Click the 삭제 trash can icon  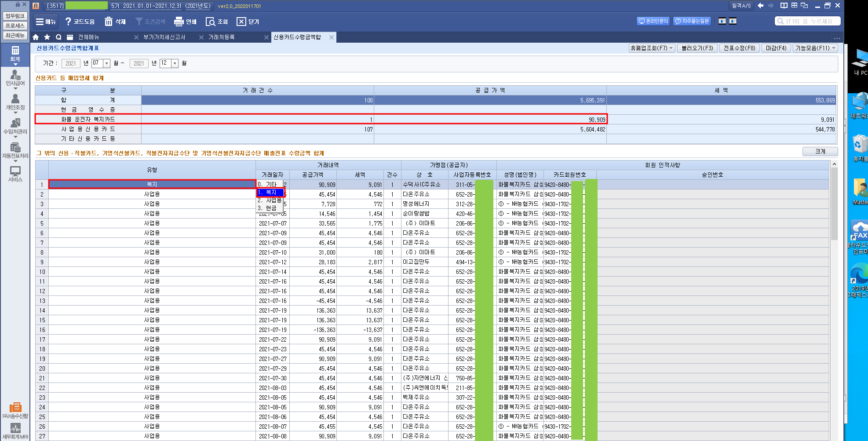[109, 22]
